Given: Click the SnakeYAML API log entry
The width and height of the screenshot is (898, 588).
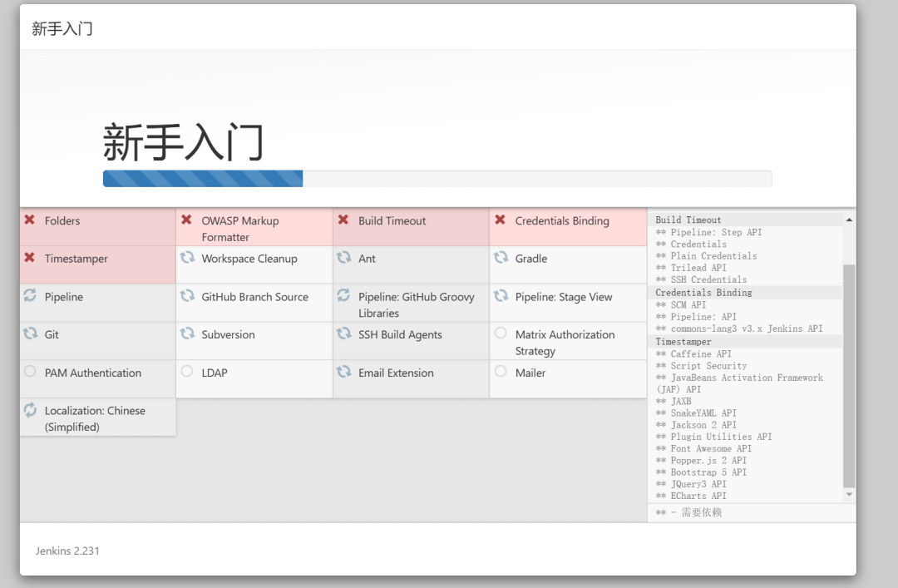Looking at the screenshot, I should coord(696,413).
